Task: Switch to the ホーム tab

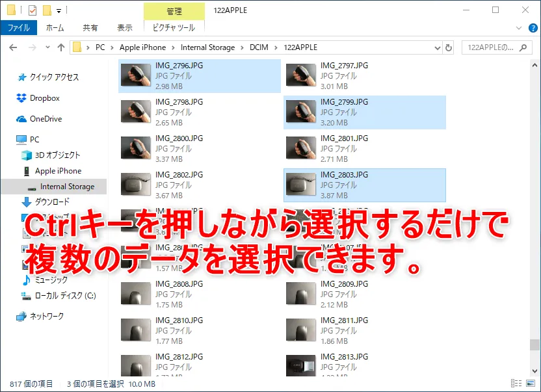Action: 55,27
